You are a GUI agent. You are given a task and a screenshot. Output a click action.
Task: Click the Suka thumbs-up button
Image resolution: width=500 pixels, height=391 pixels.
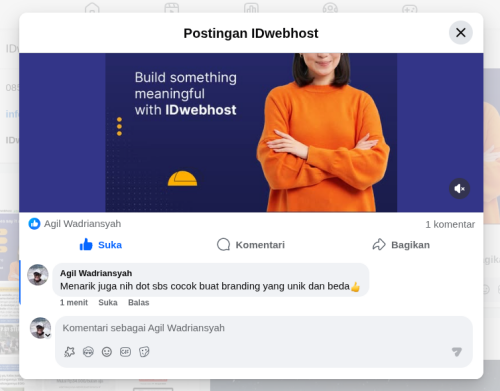[101, 245]
